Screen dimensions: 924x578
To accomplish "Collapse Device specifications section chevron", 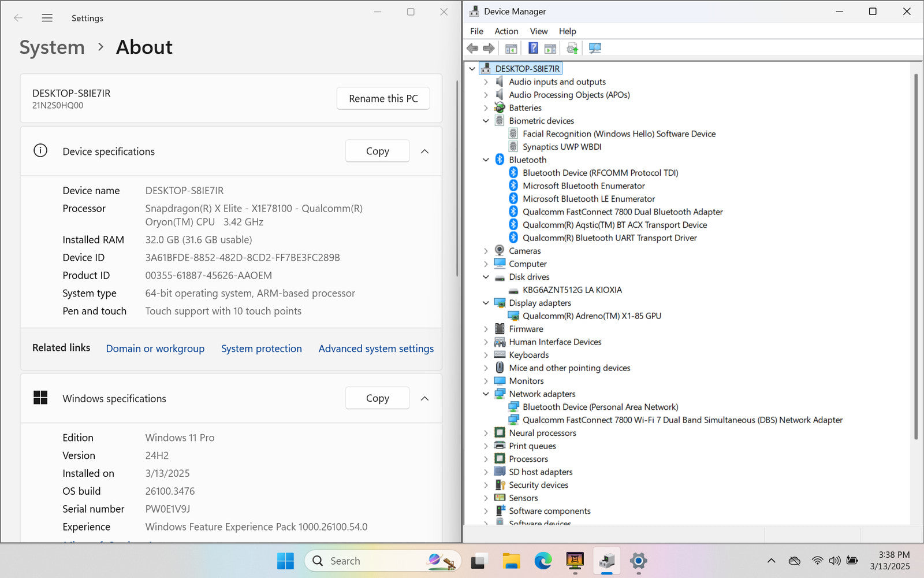I will pos(424,151).
